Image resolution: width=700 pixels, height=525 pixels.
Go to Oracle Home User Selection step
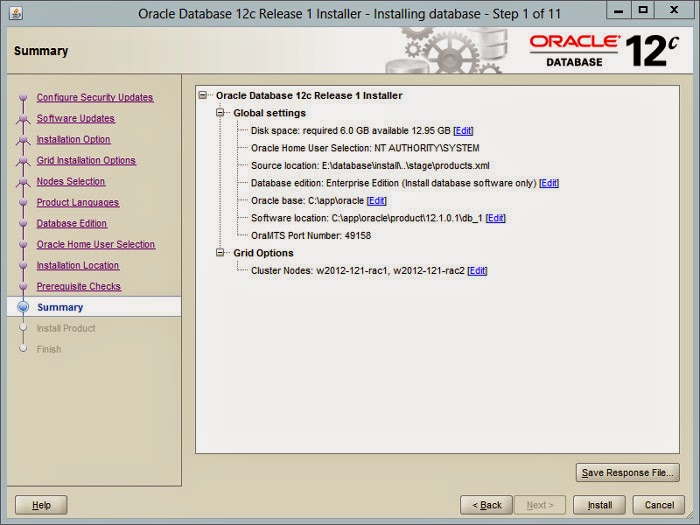[x=96, y=244]
